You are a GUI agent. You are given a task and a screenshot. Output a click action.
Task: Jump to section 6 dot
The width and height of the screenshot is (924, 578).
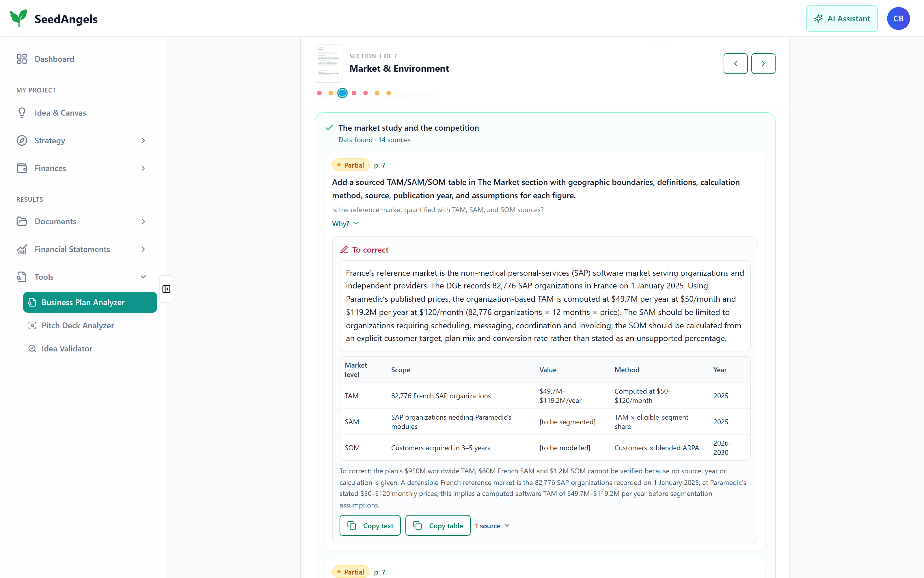pyautogui.click(x=377, y=93)
